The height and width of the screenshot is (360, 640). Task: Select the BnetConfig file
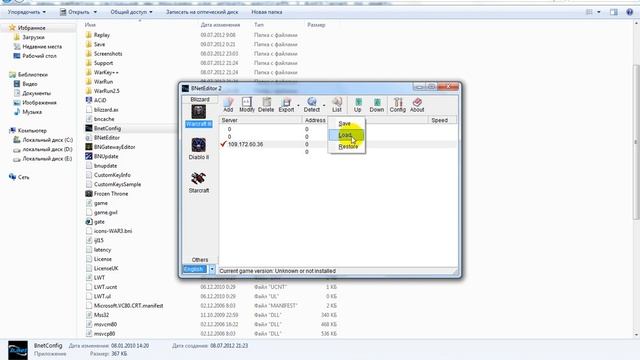(x=107, y=129)
